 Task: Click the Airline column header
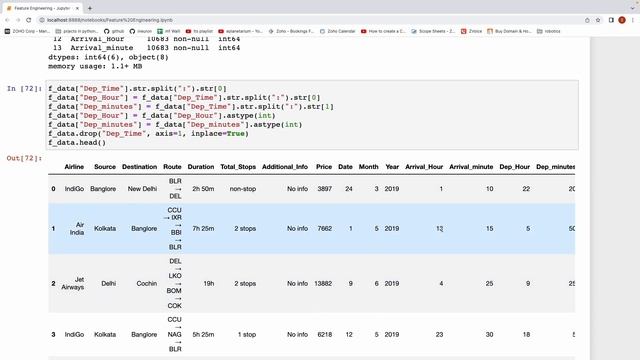(74, 167)
